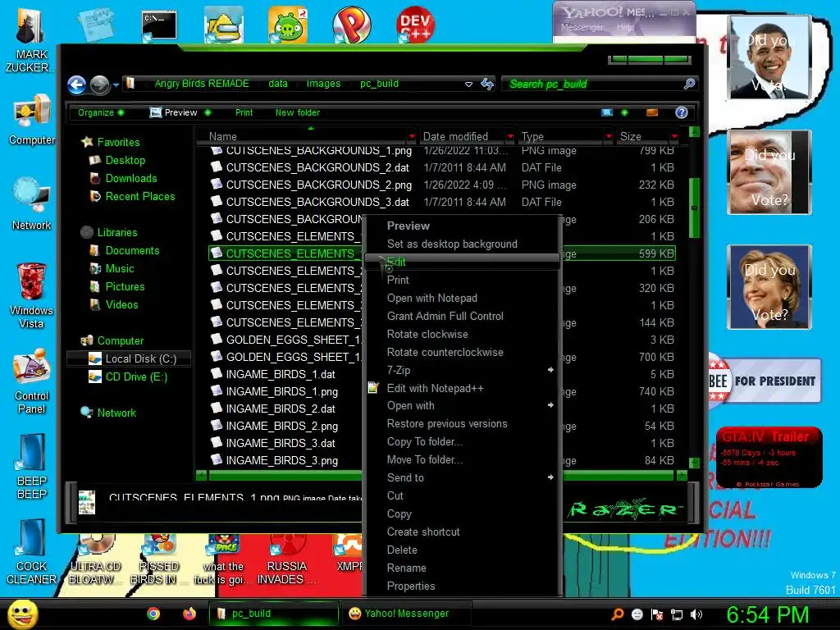Select Grant Admin Full Control

pyautogui.click(x=463, y=316)
